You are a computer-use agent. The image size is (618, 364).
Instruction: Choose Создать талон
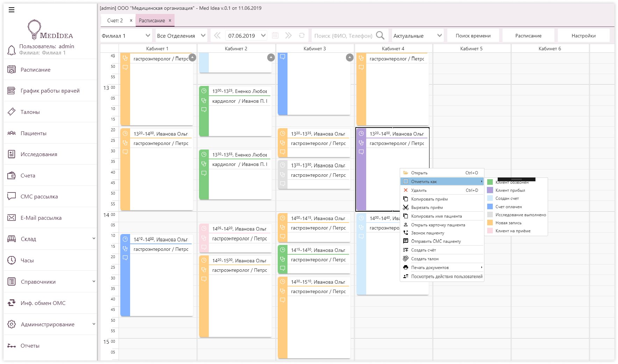(x=442, y=259)
